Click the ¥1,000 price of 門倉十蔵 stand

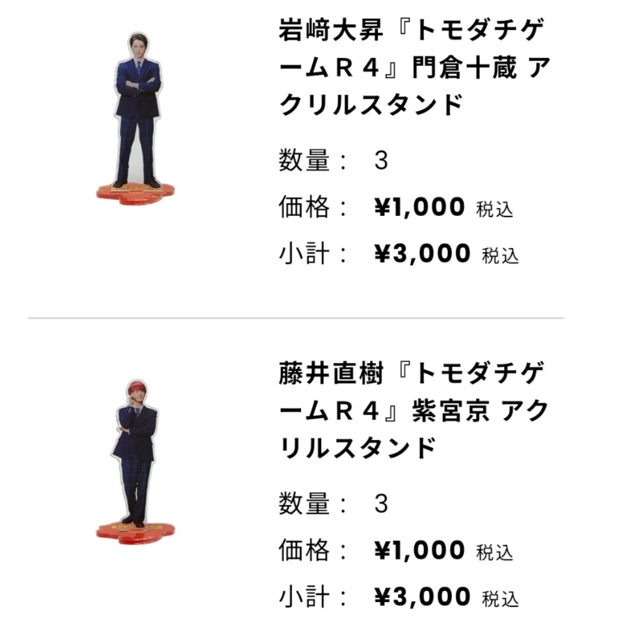(419, 207)
